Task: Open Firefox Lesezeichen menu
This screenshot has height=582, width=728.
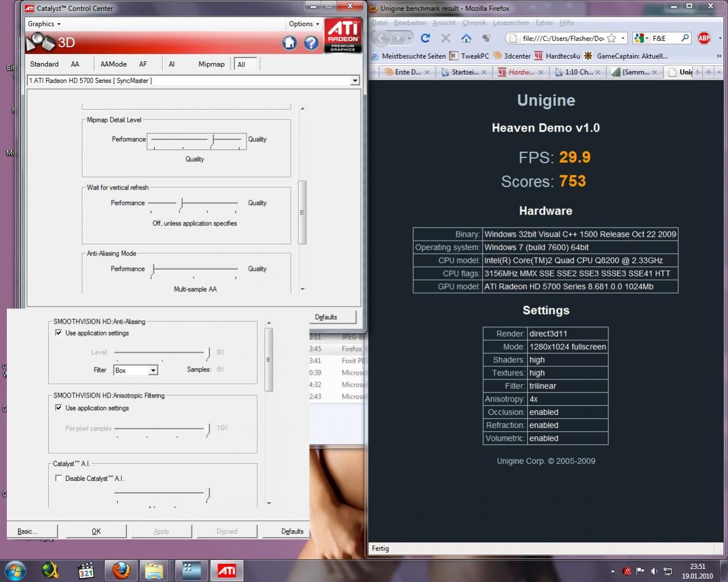Action: tap(511, 23)
